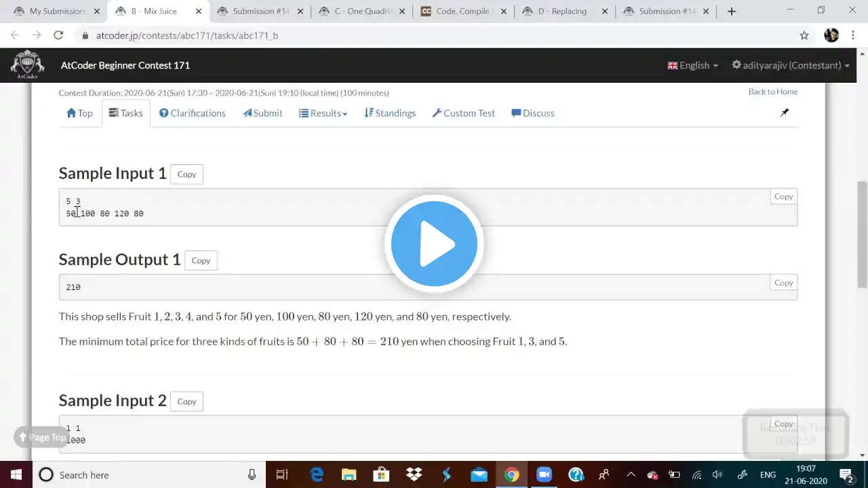Expand the English language dropdown
Viewport: 868px width, 488px height.
click(692, 65)
